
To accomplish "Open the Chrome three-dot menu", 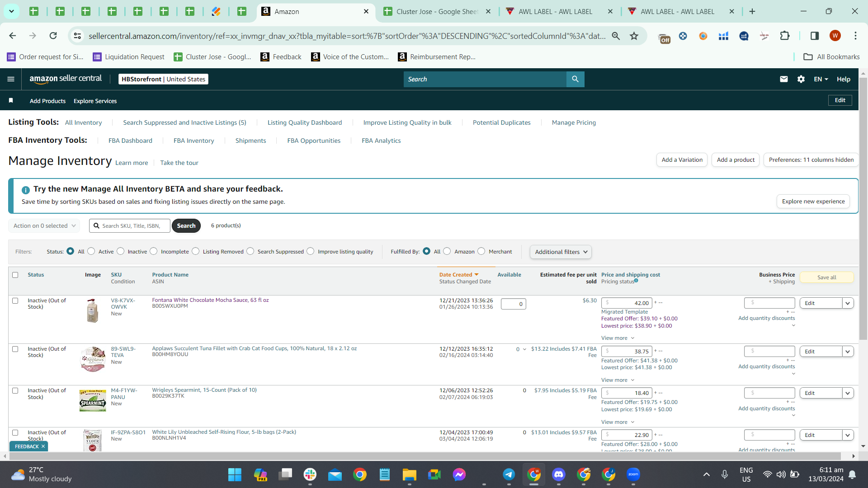I will (x=855, y=36).
